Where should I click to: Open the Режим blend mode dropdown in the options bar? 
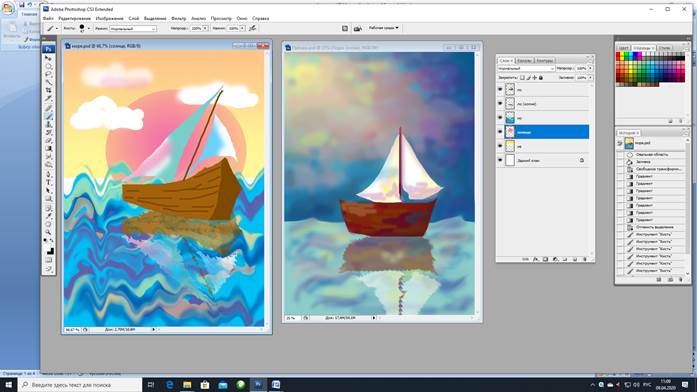click(x=132, y=28)
